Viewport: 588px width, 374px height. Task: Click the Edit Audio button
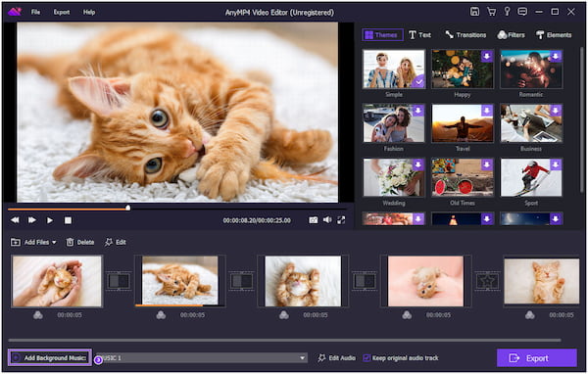click(336, 358)
